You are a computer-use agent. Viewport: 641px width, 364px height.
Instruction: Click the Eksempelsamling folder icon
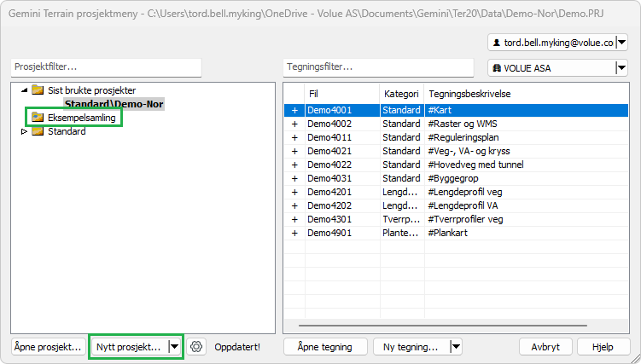click(38, 117)
